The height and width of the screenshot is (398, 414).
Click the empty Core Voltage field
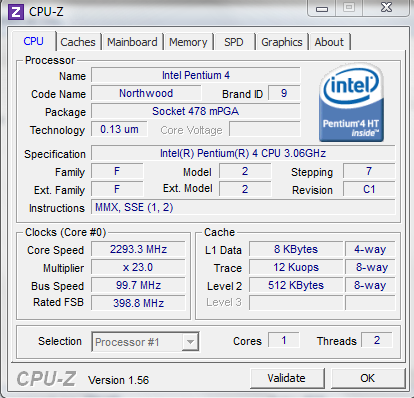(265, 129)
